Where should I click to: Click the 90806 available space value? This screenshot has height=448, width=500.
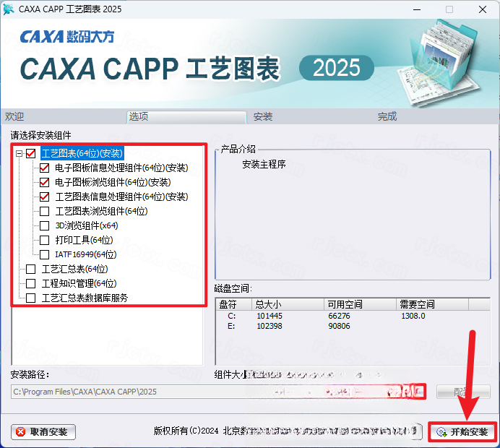[x=340, y=326]
